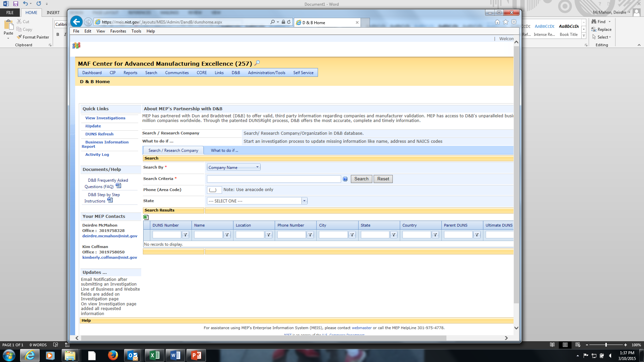Image resolution: width=644 pixels, height=362 pixels.
Task: Open the State SELECT ONE dropdown
Action: click(x=304, y=201)
